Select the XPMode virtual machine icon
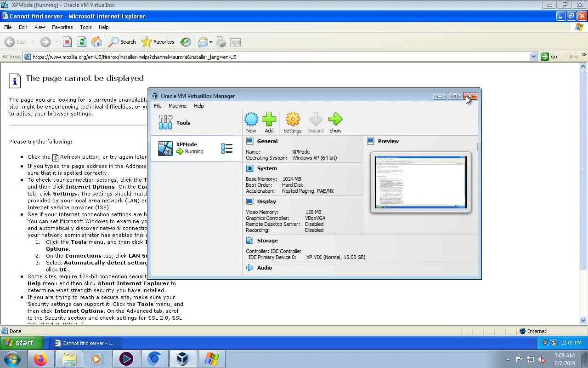 click(165, 148)
